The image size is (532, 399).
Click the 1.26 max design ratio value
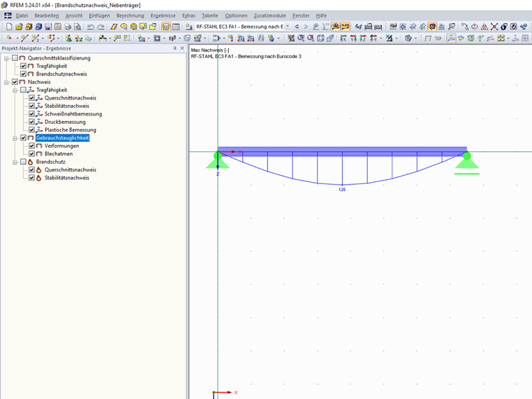[342, 190]
